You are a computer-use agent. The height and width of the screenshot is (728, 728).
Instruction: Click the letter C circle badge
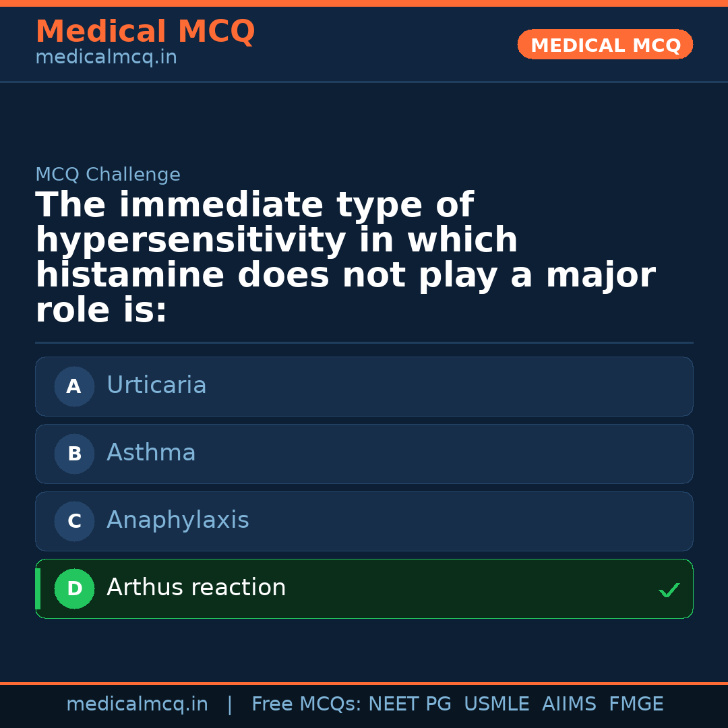(x=74, y=522)
